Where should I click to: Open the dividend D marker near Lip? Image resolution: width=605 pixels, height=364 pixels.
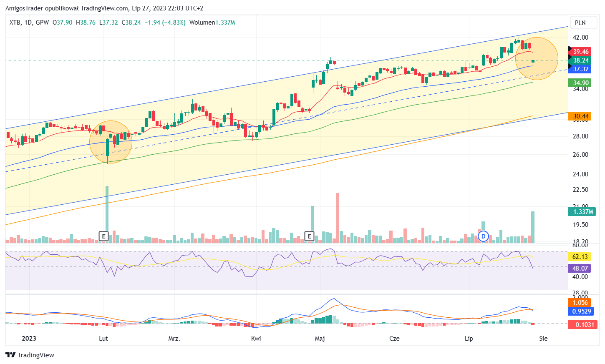(483, 236)
